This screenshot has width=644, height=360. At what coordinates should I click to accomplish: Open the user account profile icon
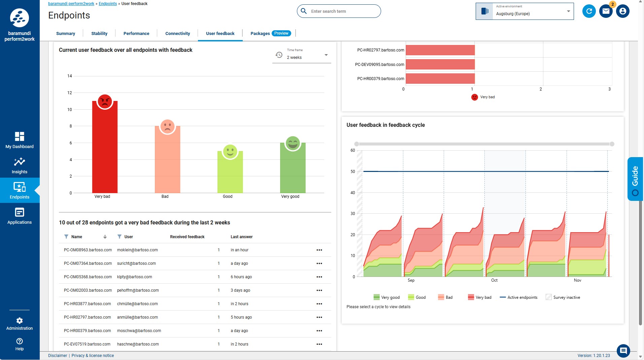click(x=622, y=11)
